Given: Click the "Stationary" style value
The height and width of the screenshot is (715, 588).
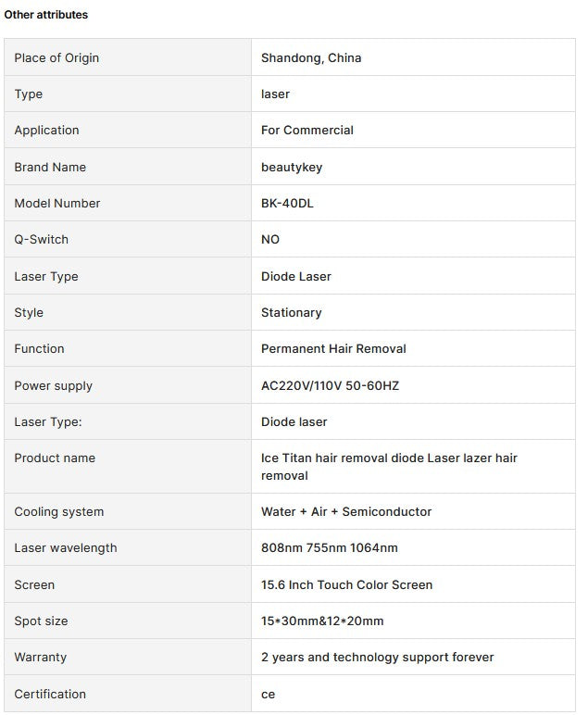Looking at the screenshot, I should [292, 312].
